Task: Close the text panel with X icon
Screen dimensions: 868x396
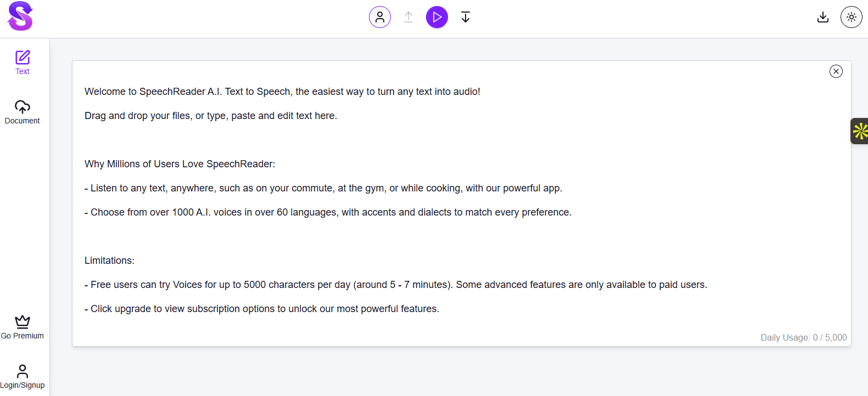Action: [x=836, y=71]
